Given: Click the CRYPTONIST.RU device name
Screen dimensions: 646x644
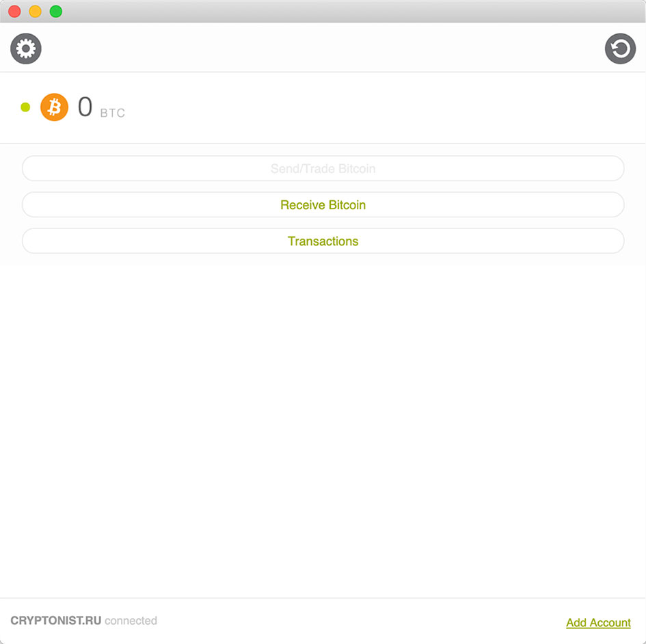Looking at the screenshot, I should pos(55,620).
